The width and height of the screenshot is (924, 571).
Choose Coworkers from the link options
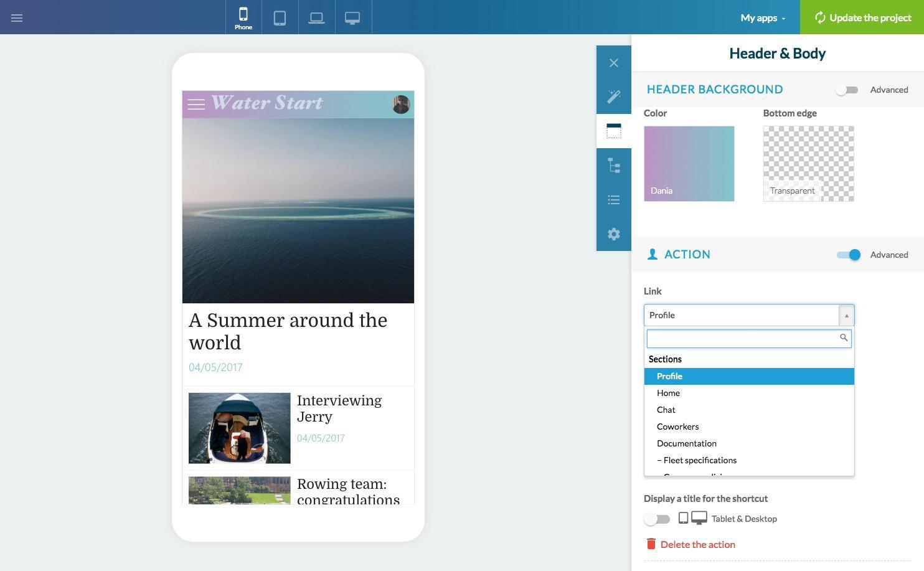(677, 427)
